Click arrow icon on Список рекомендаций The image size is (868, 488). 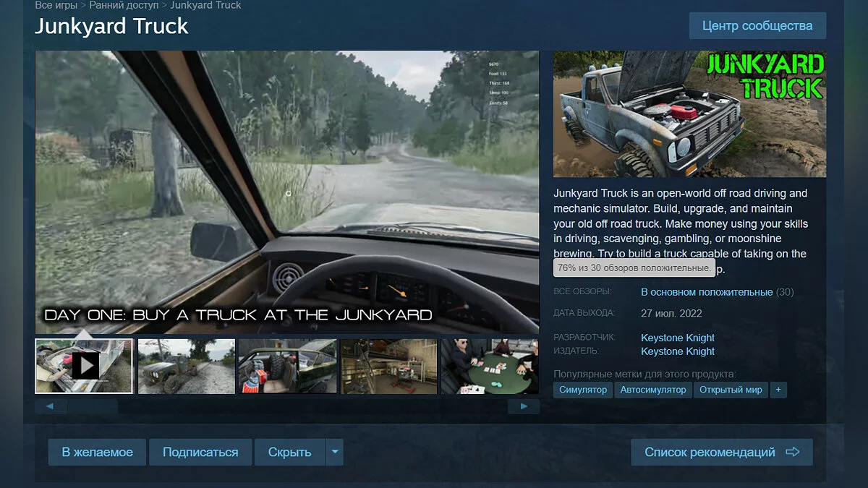792,452
